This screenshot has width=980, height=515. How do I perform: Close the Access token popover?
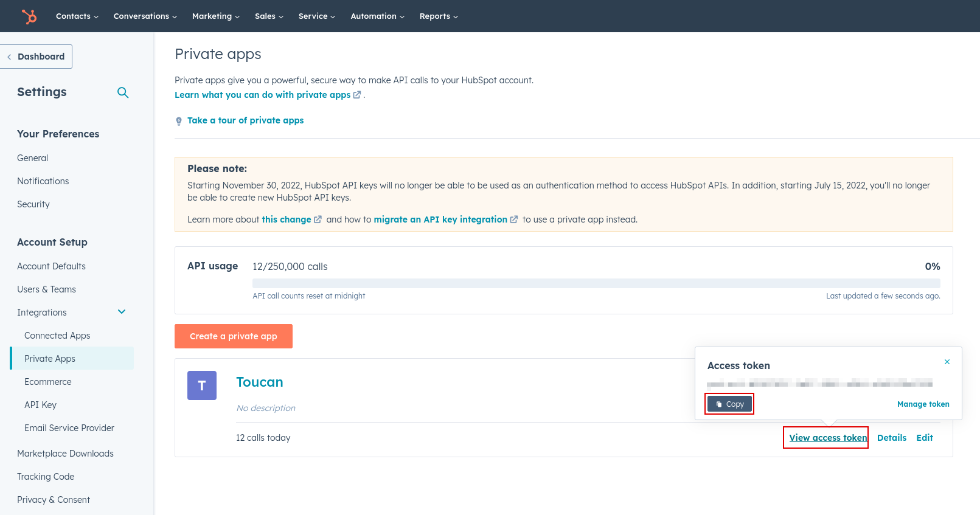(x=947, y=362)
